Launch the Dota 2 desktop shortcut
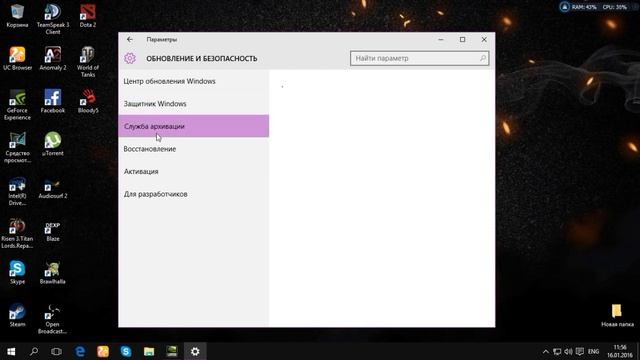Viewport: 640px width, 360px height. pos(88,16)
